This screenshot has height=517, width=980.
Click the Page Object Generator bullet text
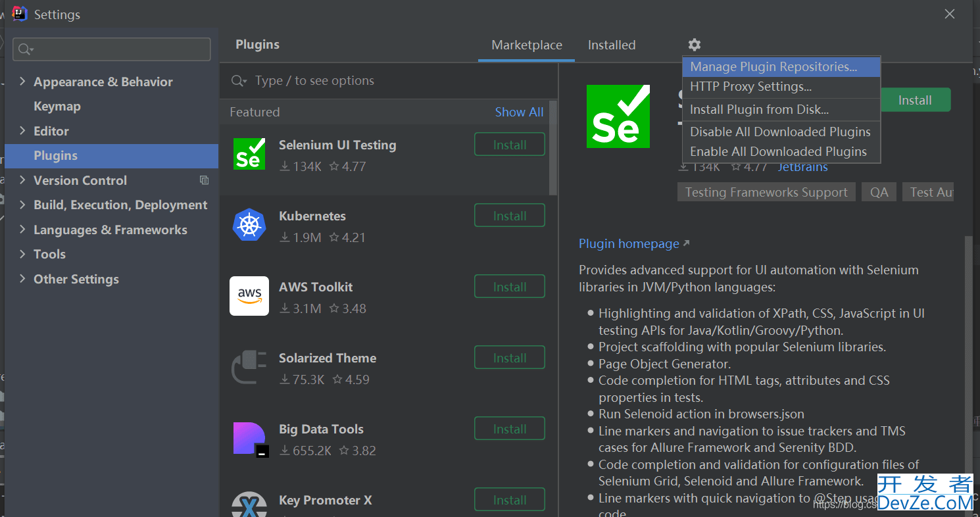point(664,364)
